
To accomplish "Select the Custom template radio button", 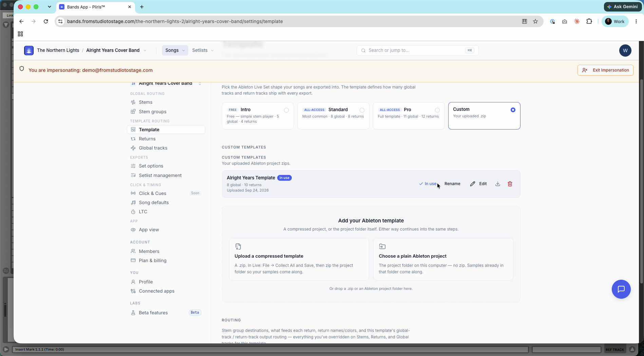I will click(x=513, y=110).
